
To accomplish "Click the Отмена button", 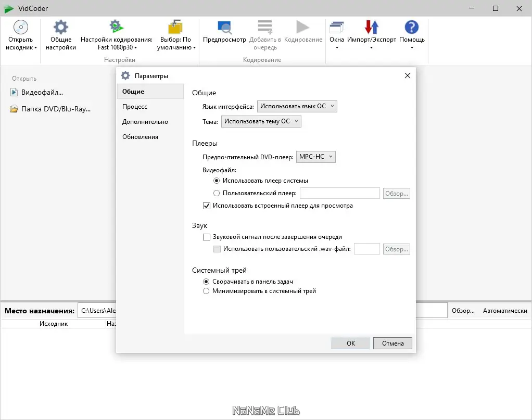I will tap(392, 343).
